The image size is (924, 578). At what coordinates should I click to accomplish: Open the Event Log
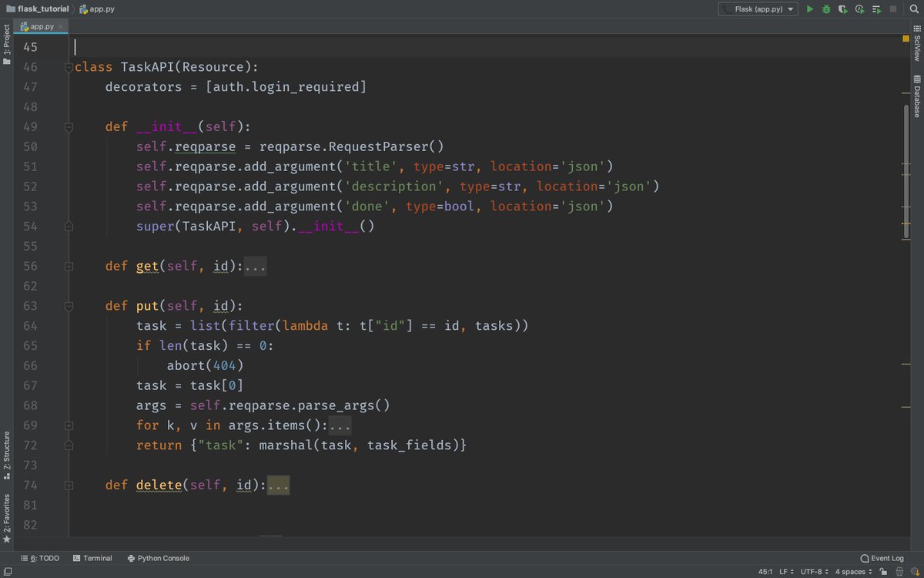click(x=882, y=558)
